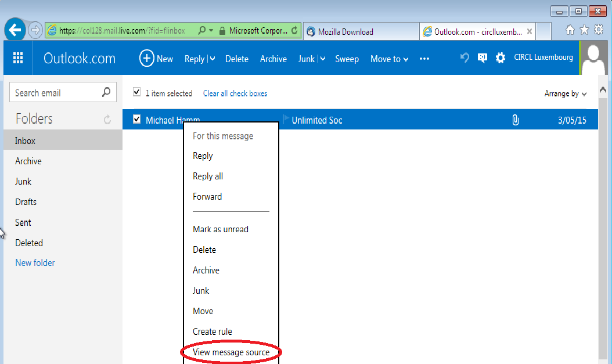Viewport: 612px width, 364px height.
Task: Click the New email plus icon
Action: pos(146,59)
